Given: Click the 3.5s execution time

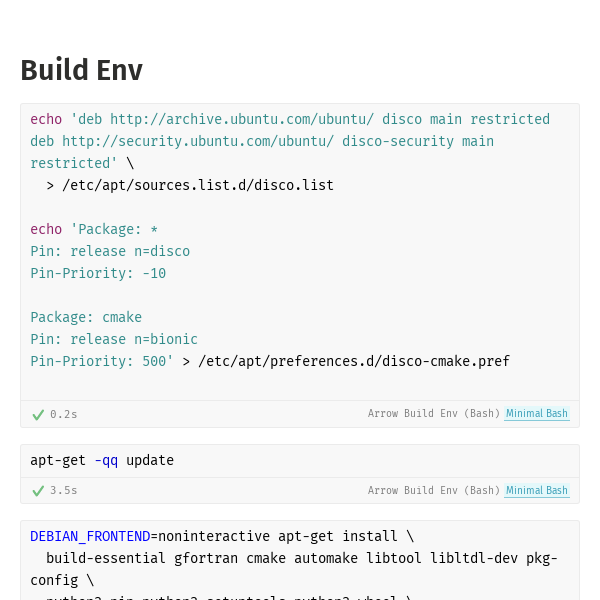Looking at the screenshot, I should click(64, 491).
